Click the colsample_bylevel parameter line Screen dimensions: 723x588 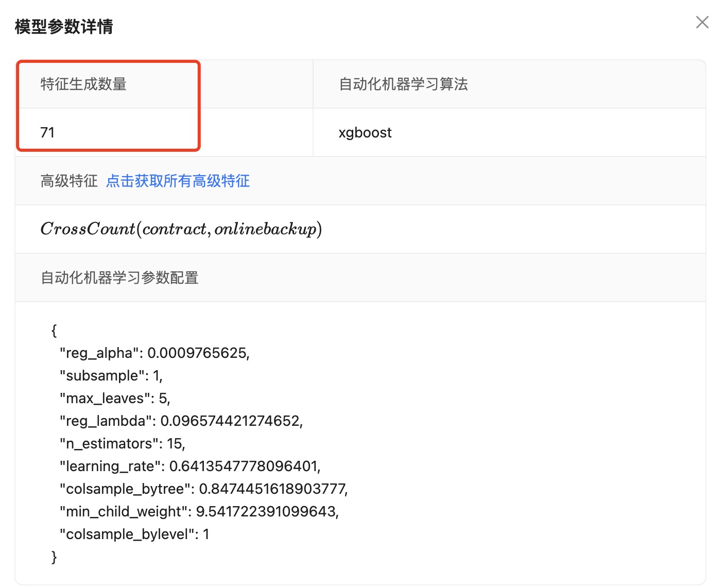[x=134, y=534]
